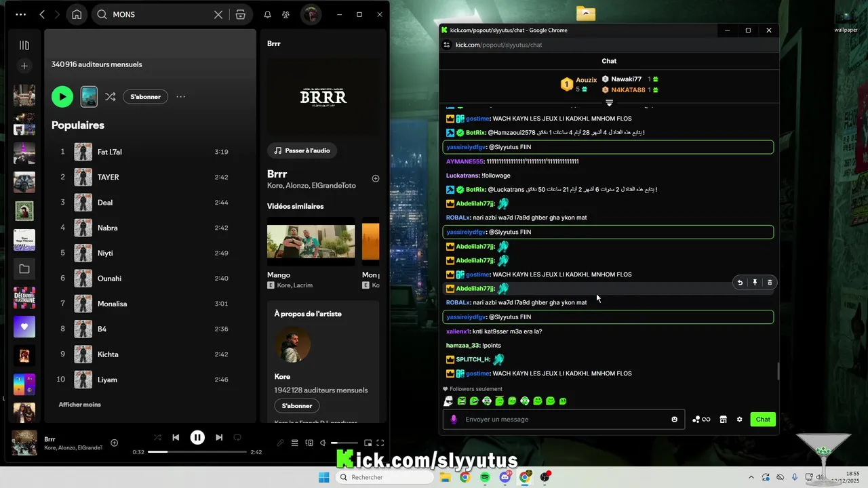Seek in the song progress bar
868x488 pixels.
pos(197,452)
